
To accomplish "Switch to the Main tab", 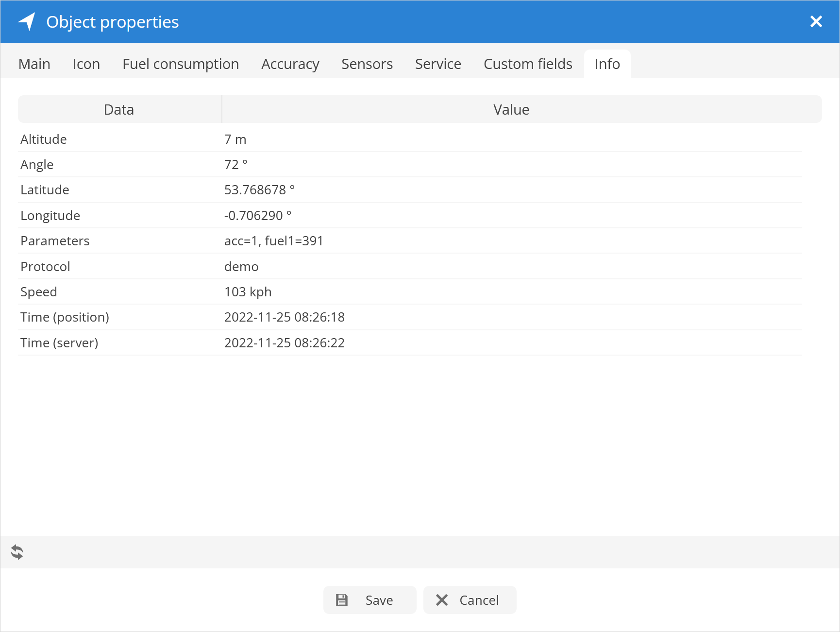I will (x=34, y=64).
